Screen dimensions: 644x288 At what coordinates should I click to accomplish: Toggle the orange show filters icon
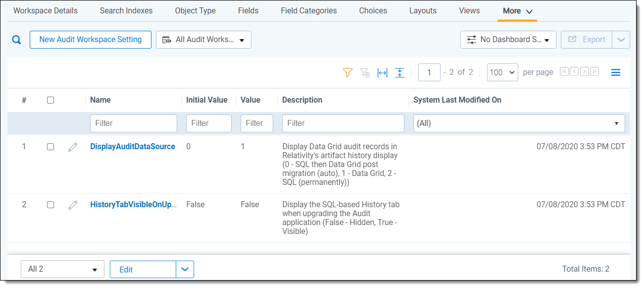click(347, 73)
